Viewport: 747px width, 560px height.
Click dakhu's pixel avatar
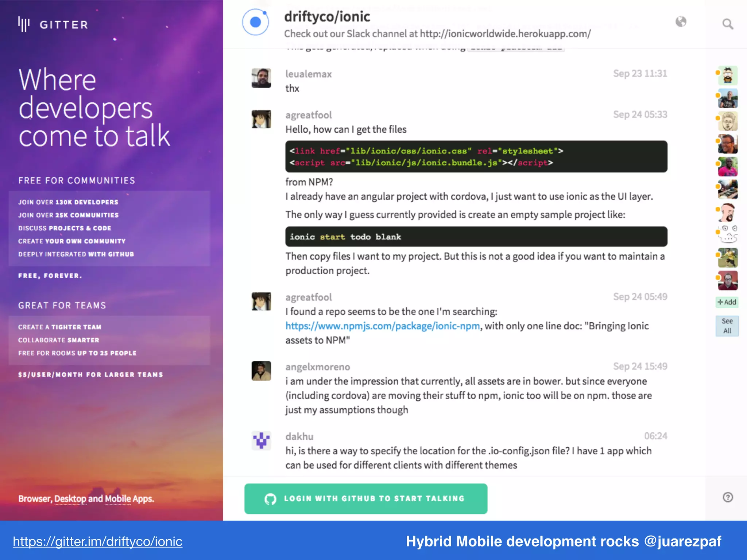tap(261, 440)
